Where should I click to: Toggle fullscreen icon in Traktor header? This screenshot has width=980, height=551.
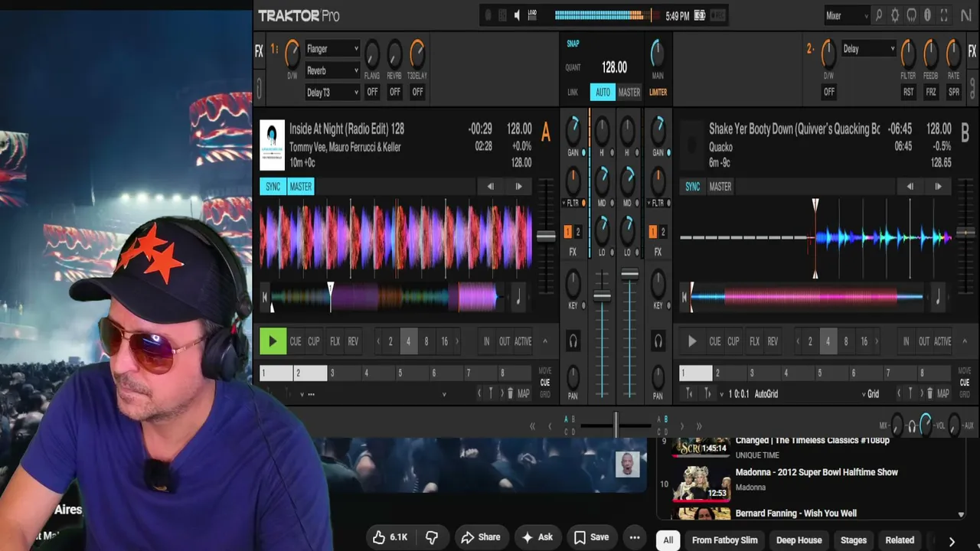click(944, 15)
